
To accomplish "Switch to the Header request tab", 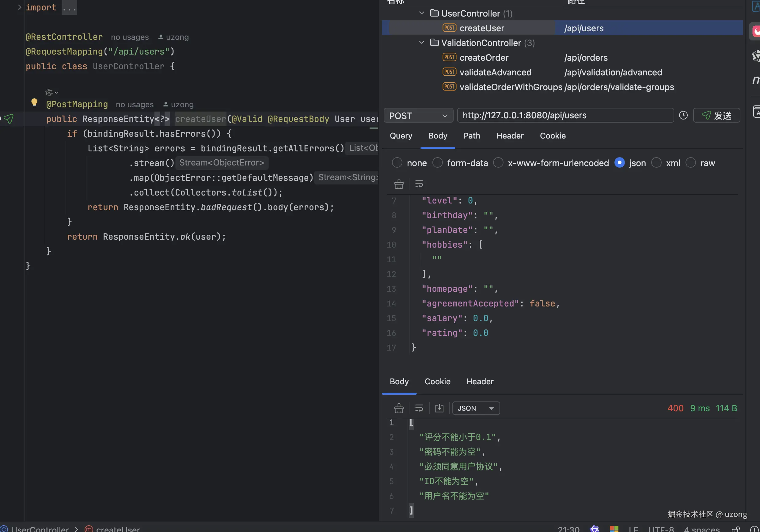I will point(510,136).
